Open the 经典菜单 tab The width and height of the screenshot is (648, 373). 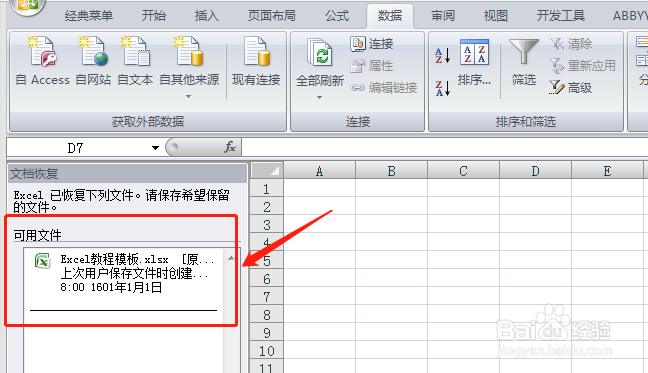(89, 16)
